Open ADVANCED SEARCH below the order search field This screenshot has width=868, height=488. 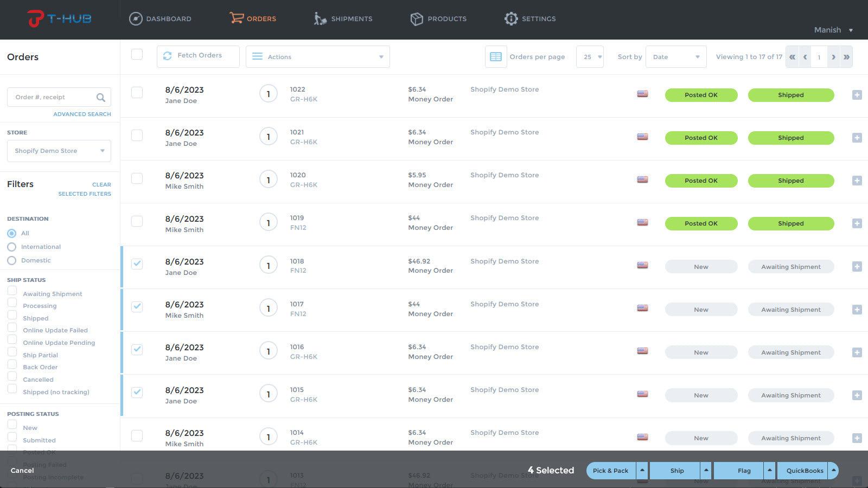tap(82, 114)
